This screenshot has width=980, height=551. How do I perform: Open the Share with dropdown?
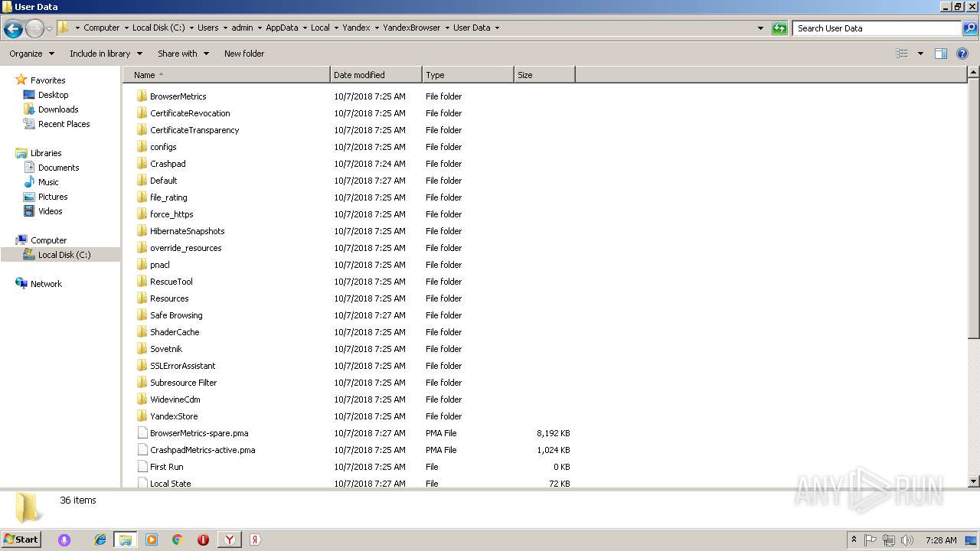[183, 54]
